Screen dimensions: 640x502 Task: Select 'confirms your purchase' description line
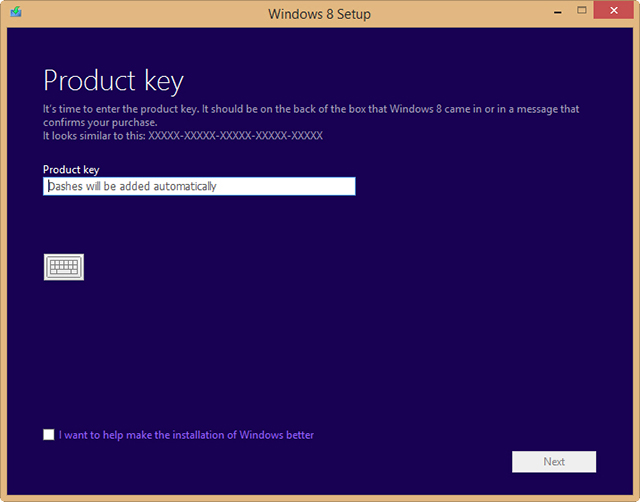pyautogui.click(x=100, y=122)
